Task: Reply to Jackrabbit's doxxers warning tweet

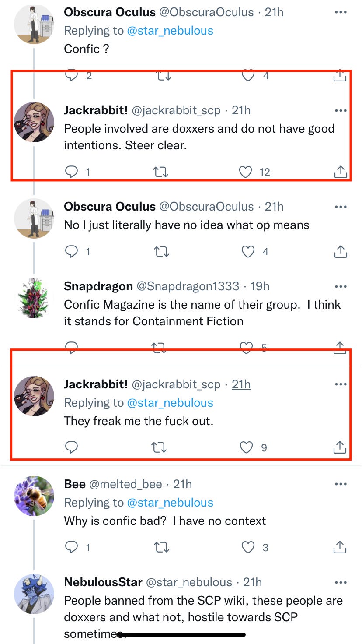Action: click(71, 172)
